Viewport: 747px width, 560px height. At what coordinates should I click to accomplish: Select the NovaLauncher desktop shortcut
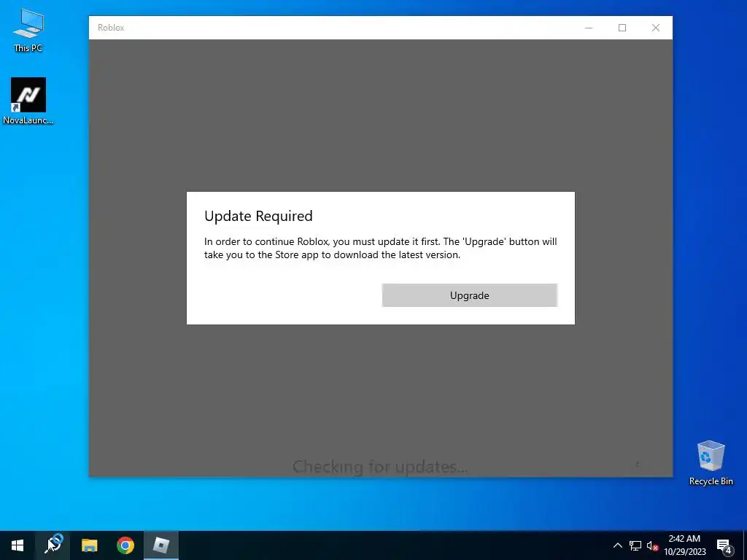28,101
